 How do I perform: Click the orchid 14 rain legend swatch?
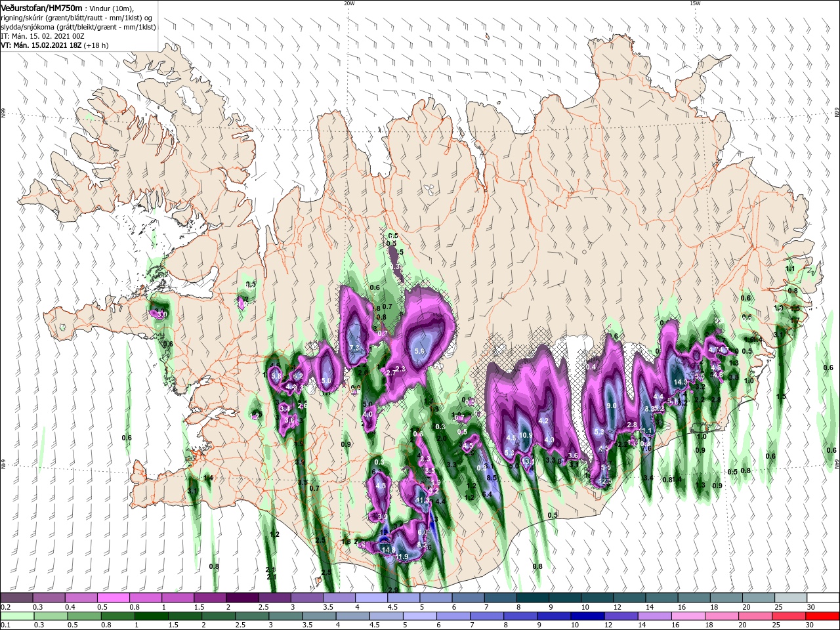(654, 616)
